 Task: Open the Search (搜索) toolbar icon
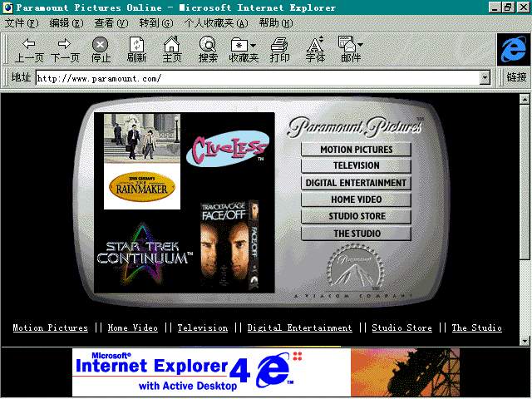click(x=208, y=44)
